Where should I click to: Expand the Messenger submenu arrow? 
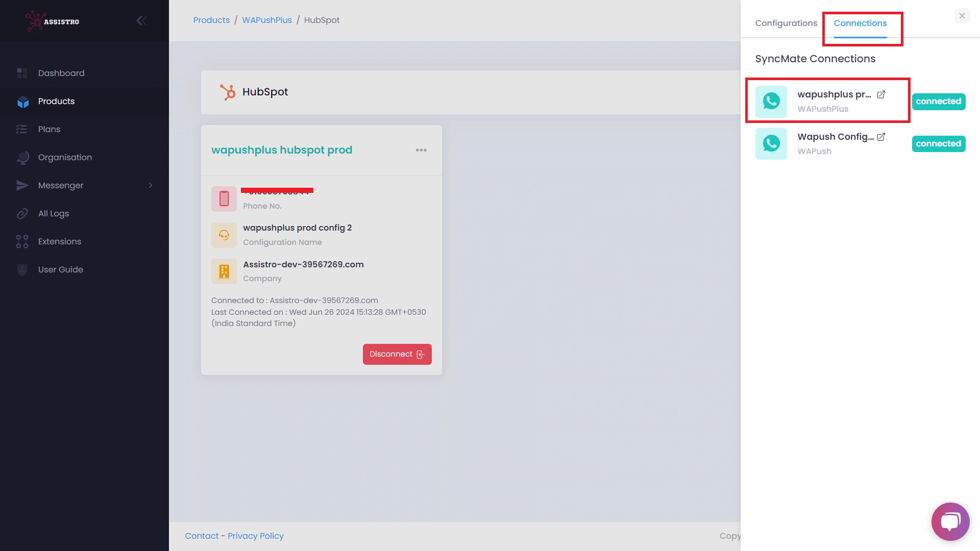click(x=151, y=185)
